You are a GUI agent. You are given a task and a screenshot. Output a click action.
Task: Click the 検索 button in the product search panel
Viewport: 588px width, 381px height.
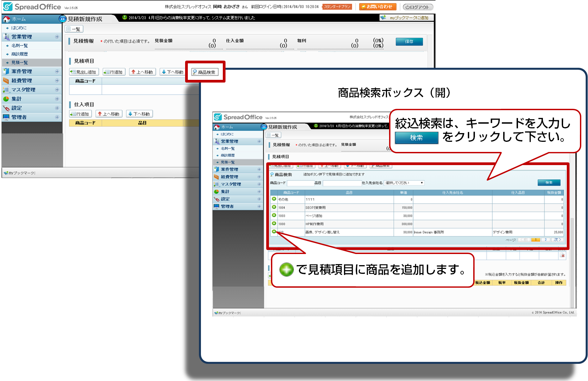[x=549, y=183]
